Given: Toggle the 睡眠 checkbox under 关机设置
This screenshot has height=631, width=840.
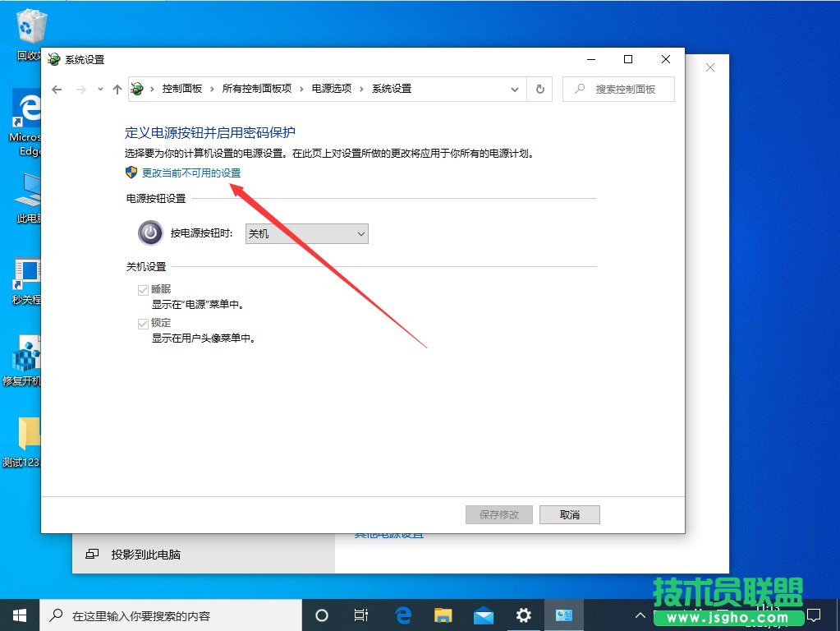Looking at the screenshot, I should point(144,289).
